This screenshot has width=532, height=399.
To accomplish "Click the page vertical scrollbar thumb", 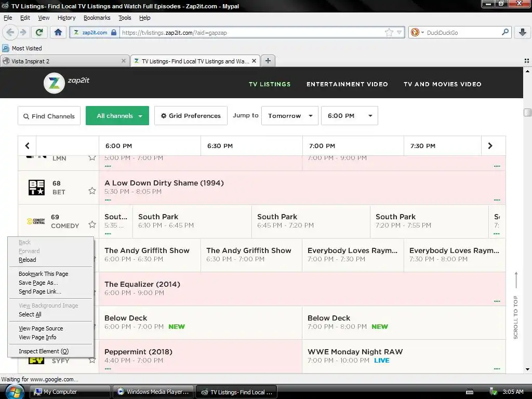I will [527, 113].
